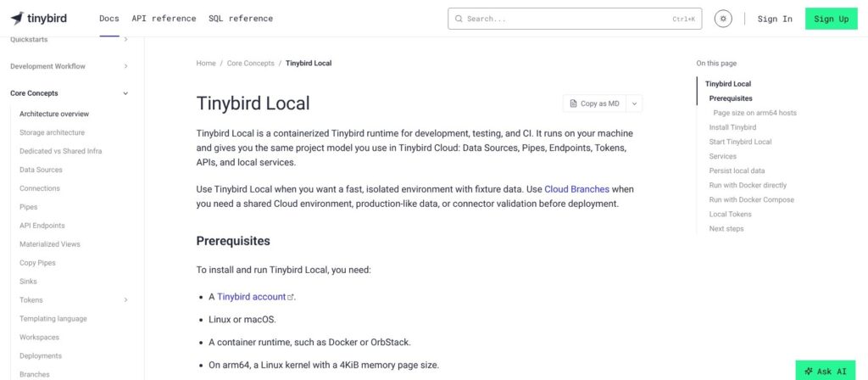Go to Home breadcrumb
Viewport: 868px width, 380px height.
pyautogui.click(x=206, y=63)
